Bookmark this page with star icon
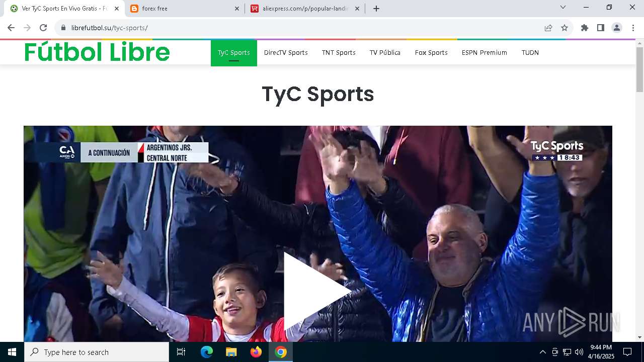This screenshot has height=362, width=644. tap(565, 28)
